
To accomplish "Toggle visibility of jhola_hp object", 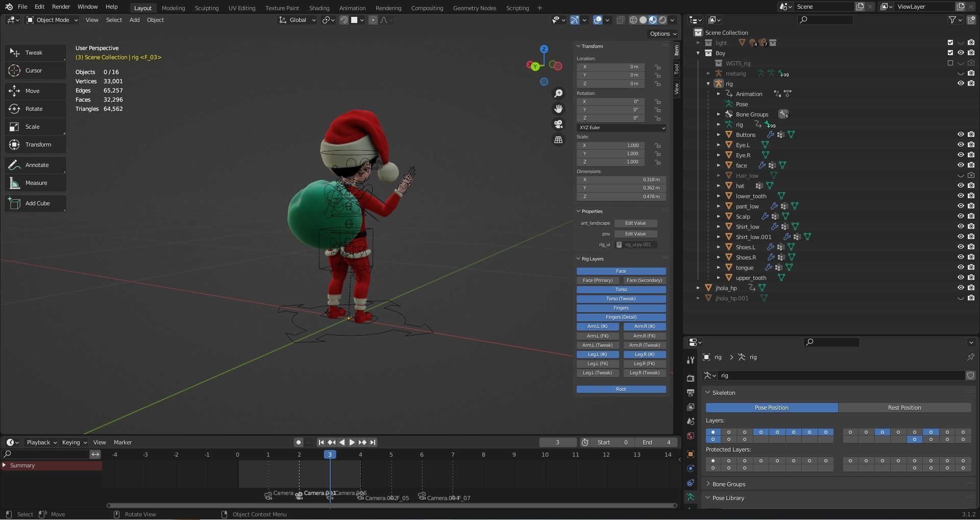I will [x=960, y=288].
